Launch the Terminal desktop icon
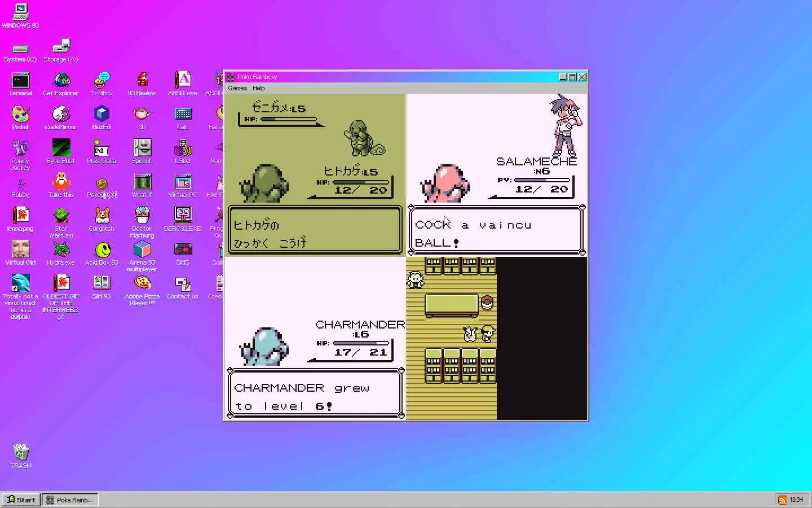This screenshot has height=508, width=812. point(20,84)
